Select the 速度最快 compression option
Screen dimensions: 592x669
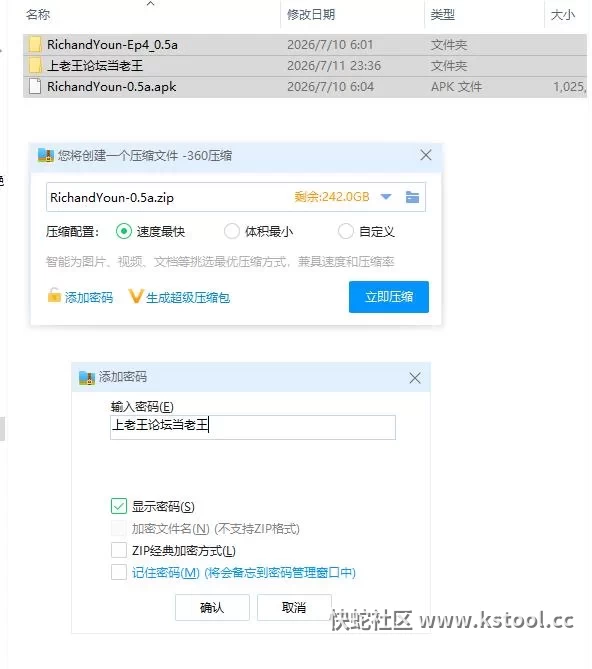tap(124, 232)
